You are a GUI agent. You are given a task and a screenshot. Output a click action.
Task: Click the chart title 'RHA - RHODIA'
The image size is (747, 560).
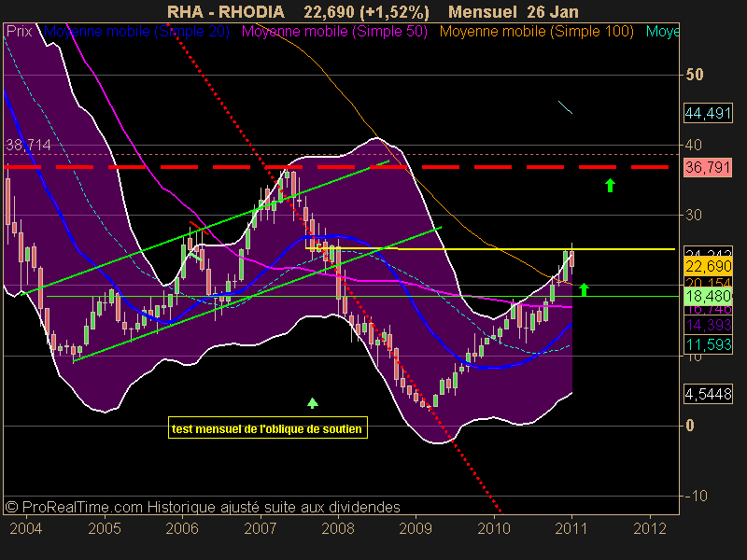tap(226, 11)
